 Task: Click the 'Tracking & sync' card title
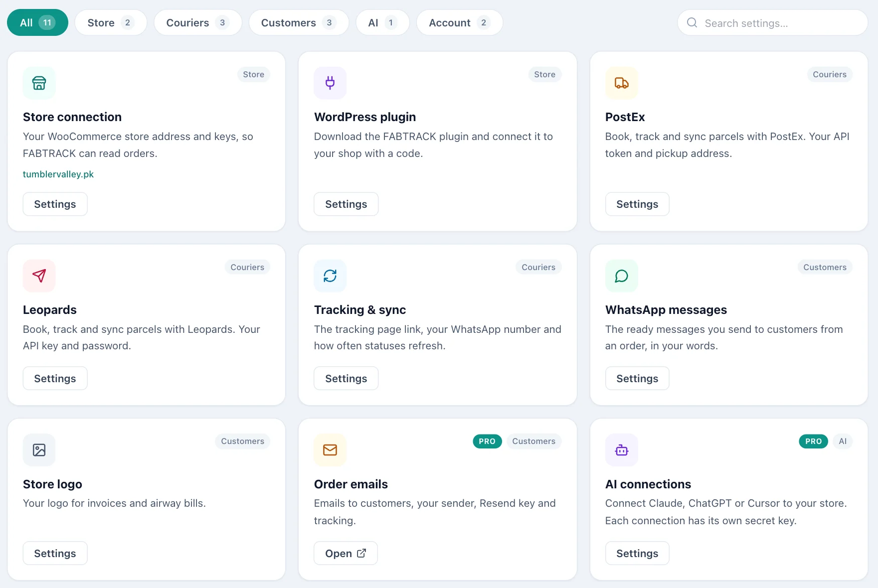360,310
